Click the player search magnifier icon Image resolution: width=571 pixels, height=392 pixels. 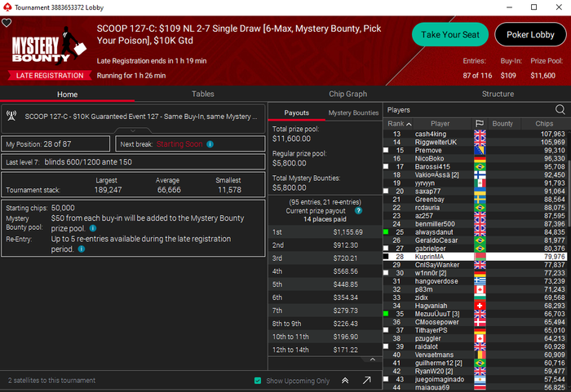click(x=560, y=109)
